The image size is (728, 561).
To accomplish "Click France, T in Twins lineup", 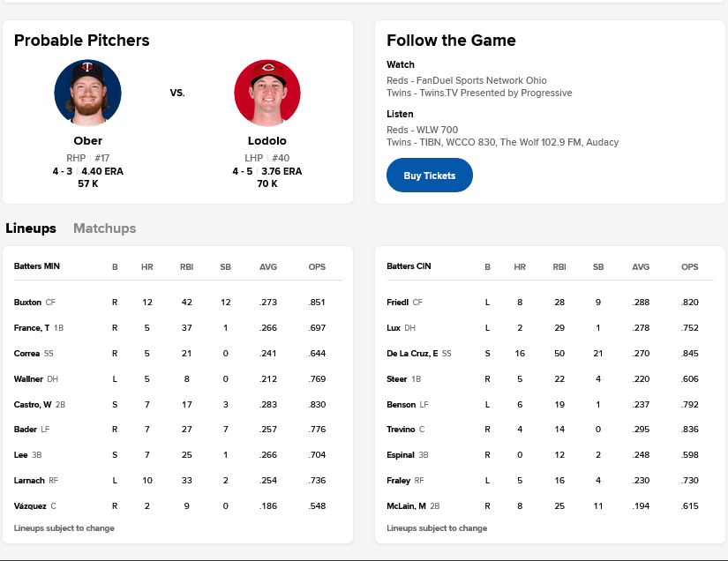I will (32, 328).
